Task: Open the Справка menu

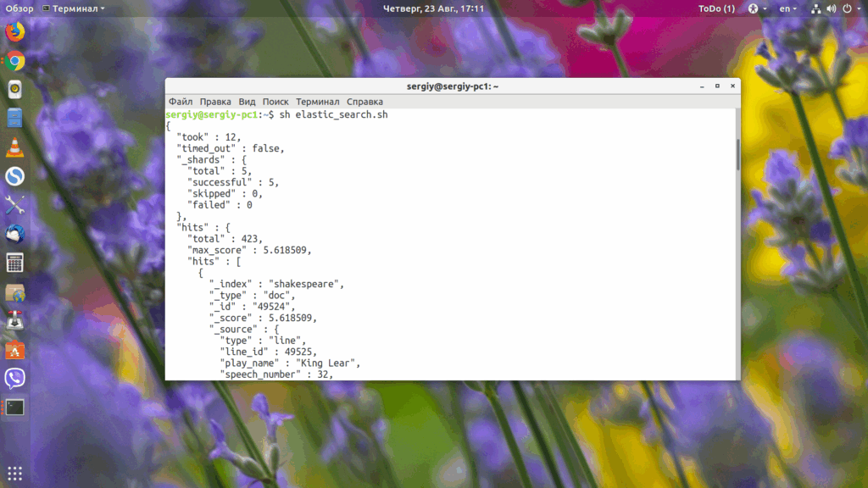Action: coord(364,102)
